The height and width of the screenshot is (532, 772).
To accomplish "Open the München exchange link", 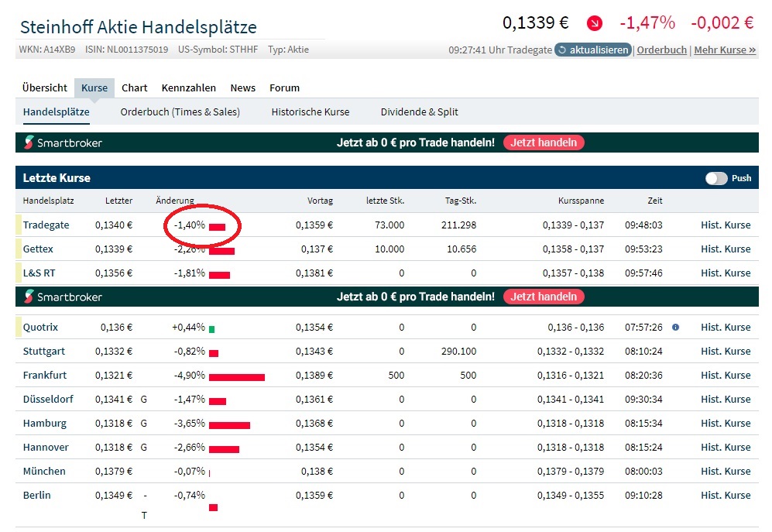I will click(x=44, y=472).
